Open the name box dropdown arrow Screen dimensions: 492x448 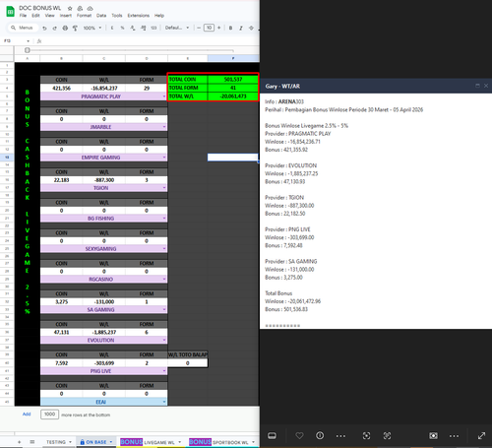(29, 41)
